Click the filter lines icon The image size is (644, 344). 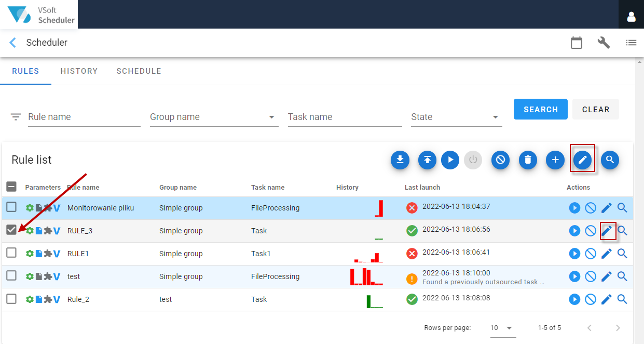pos(16,117)
